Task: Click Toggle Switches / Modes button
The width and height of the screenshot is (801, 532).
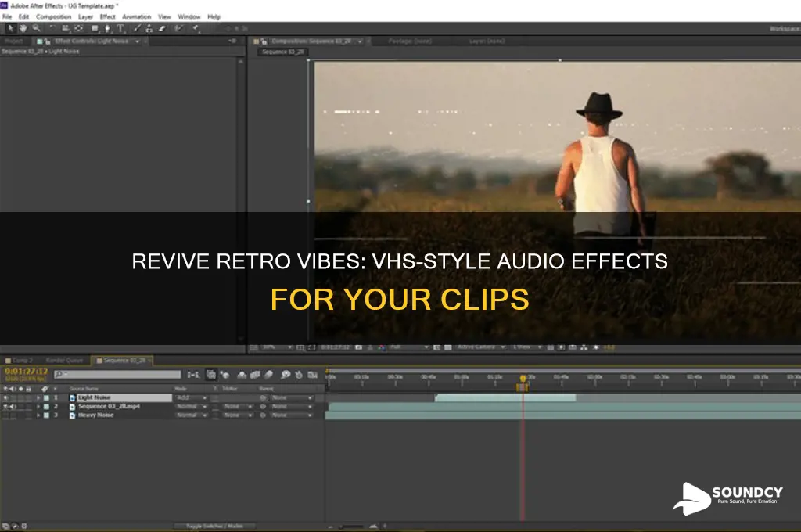Action: (214, 526)
